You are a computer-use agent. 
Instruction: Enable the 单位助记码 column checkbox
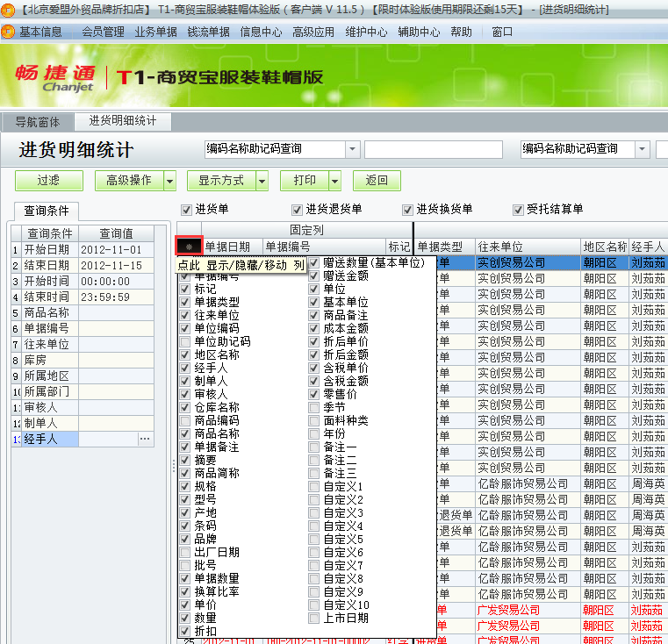pyautogui.click(x=184, y=341)
